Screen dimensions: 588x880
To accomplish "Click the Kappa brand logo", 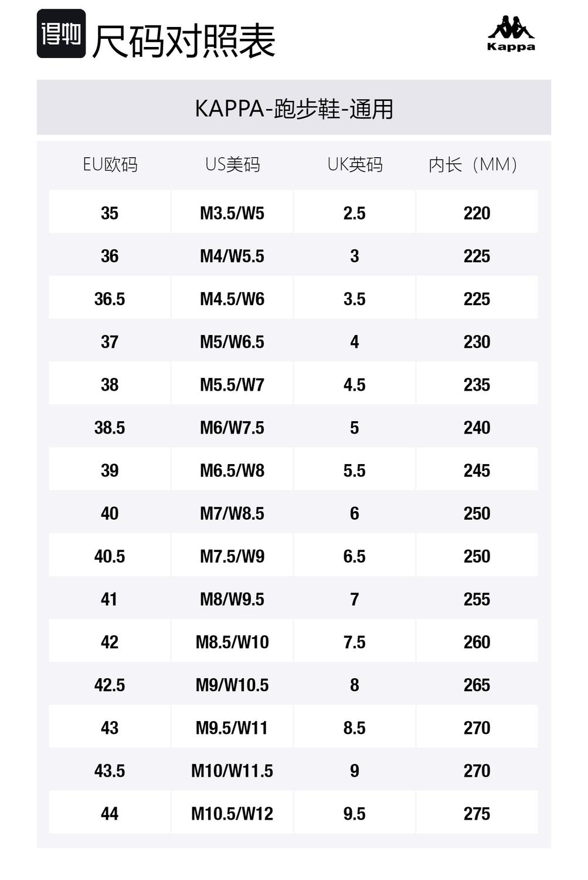I will pyautogui.click(x=511, y=35).
